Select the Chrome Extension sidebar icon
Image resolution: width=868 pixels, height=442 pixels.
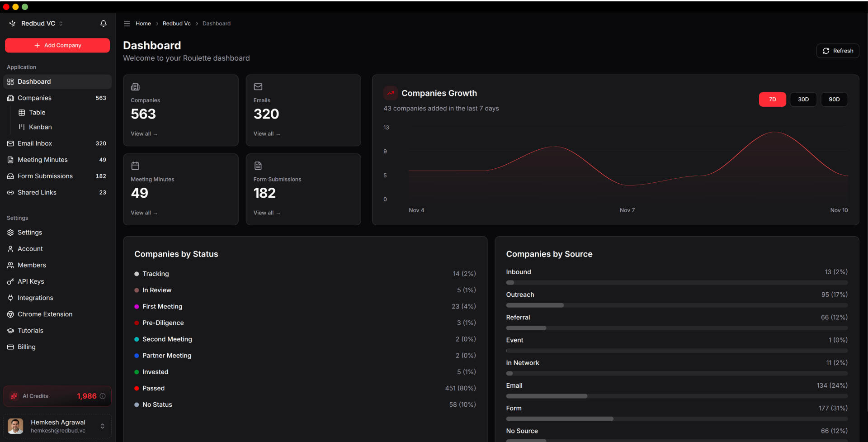10,314
